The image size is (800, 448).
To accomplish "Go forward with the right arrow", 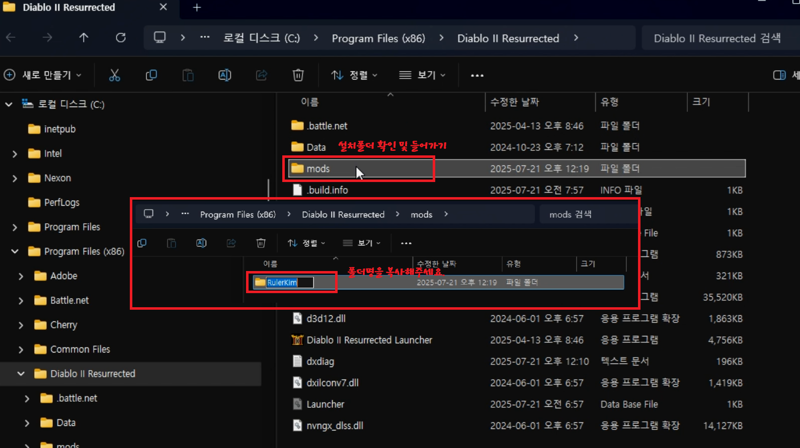I will [47, 38].
